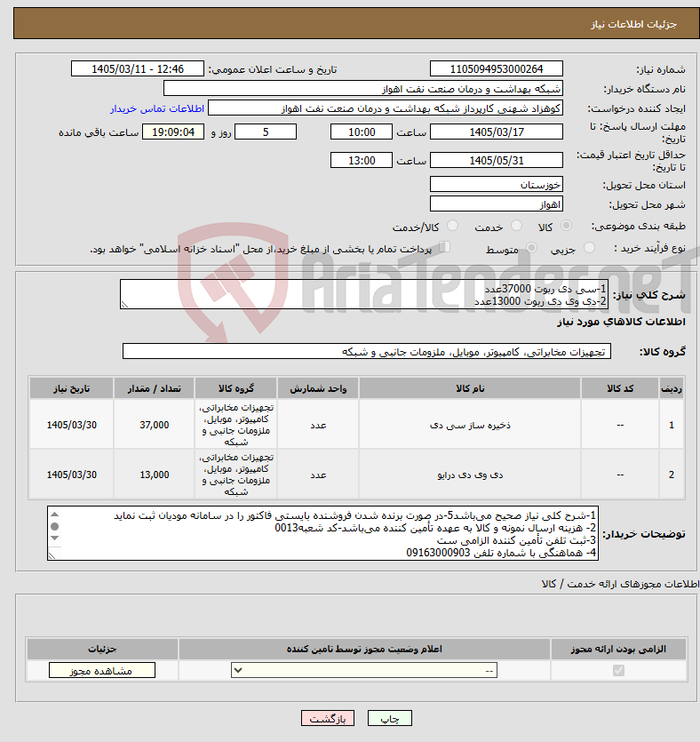The width and height of the screenshot is (700, 742).
Task: Click the جزئیات اطلاعات نیاز page title
Action: tap(633, 24)
